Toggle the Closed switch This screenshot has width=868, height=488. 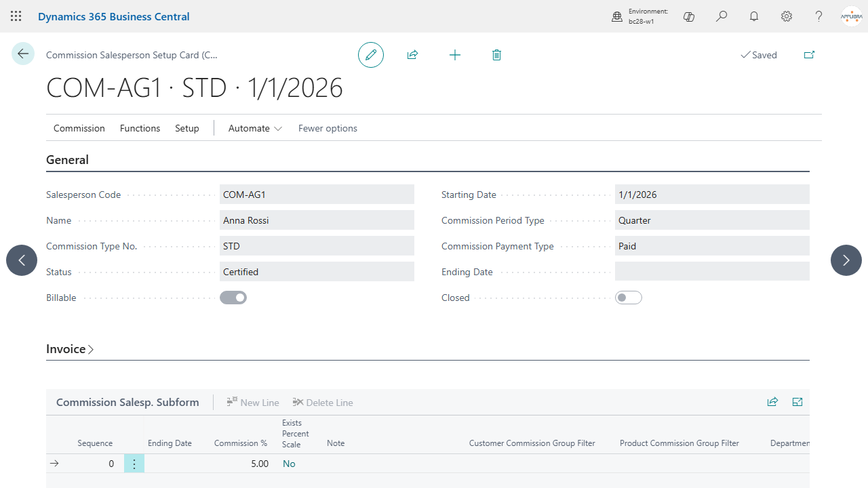coord(629,298)
